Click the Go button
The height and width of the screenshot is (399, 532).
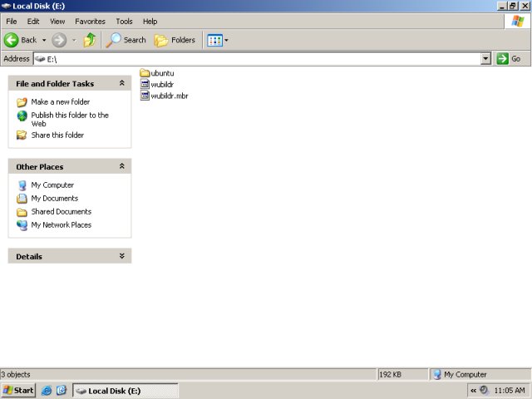pyautogui.click(x=509, y=59)
